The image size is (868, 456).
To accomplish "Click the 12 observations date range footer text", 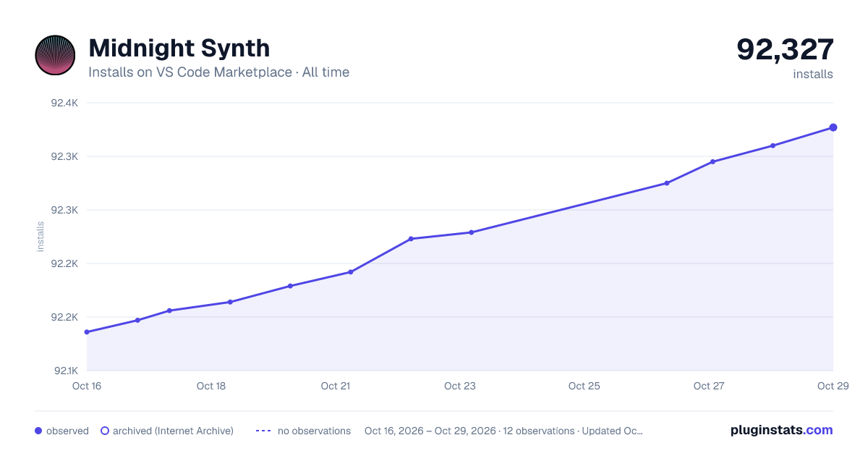I will click(503, 431).
